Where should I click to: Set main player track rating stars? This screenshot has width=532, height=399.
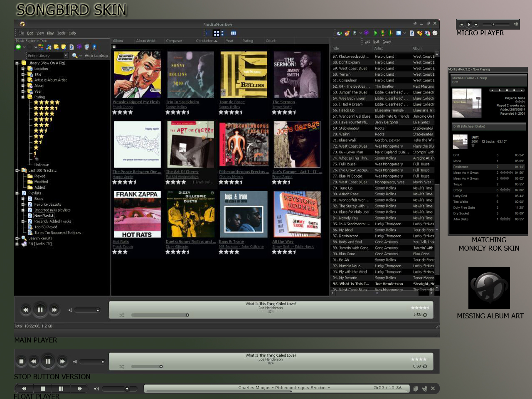[420, 308]
